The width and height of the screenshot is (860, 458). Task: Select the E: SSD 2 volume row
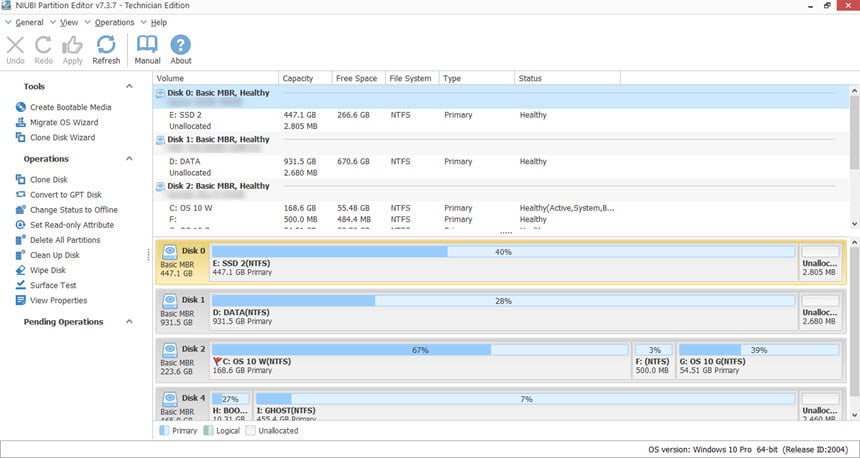[501, 115]
